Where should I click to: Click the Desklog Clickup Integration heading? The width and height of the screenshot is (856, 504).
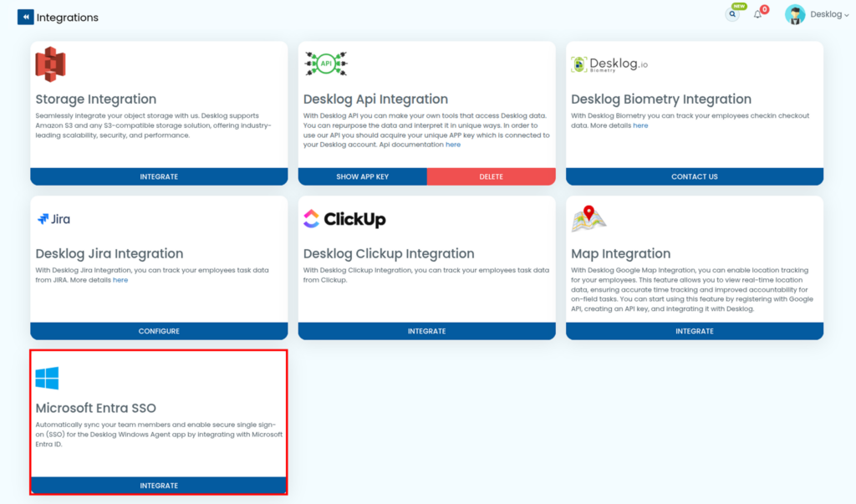(389, 253)
